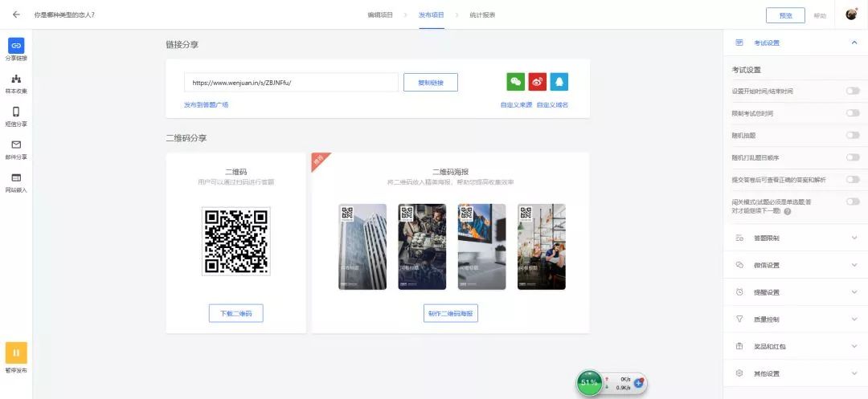Click 下载二维码 button
Screen dimensions: 868x399
click(235, 313)
